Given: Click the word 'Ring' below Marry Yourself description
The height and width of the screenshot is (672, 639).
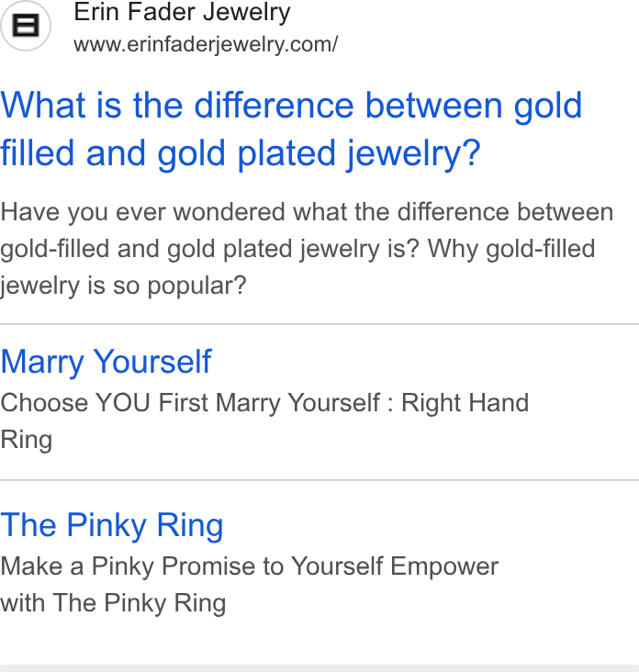Looking at the screenshot, I should (27, 440).
